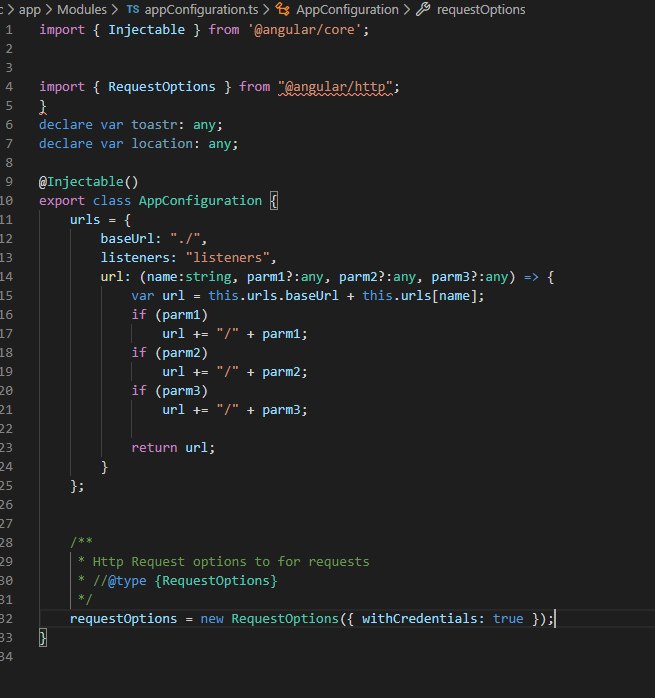Image resolution: width=655 pixels, height=698 pixels.
Task: Click the highlighted opening brace on line 10
Action: [274, 201]
